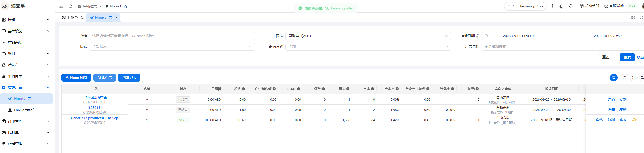Click the 指标日期 help question icon
Screen dimensions: 644x153
(x=478, y=36)
